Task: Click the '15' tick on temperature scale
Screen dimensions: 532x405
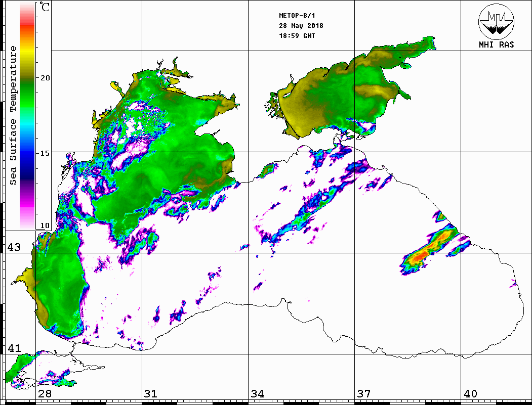Action: tap(45, 153)
